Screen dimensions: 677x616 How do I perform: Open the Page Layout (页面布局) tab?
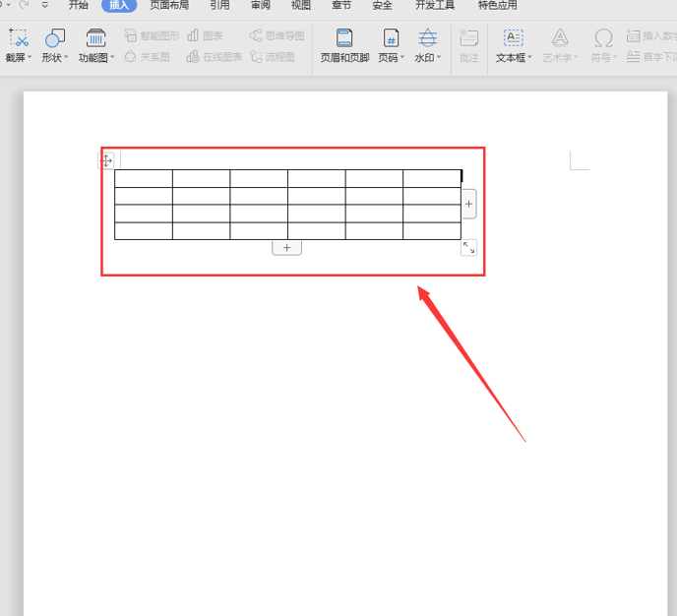169,5
